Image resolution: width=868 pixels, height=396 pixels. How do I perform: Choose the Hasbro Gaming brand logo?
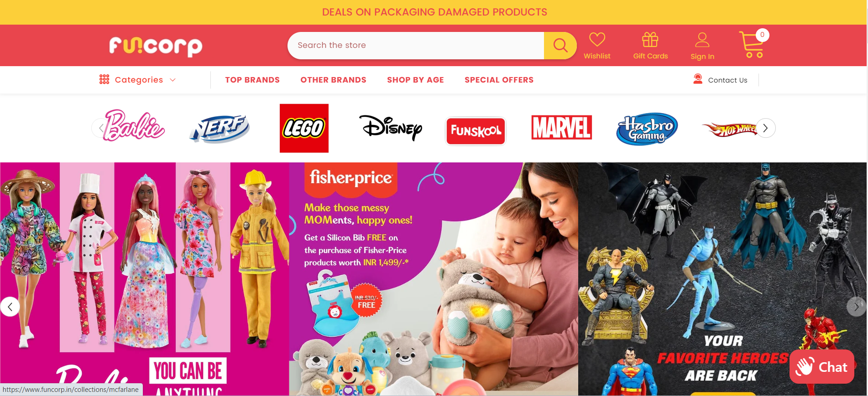tap(647, 129)
